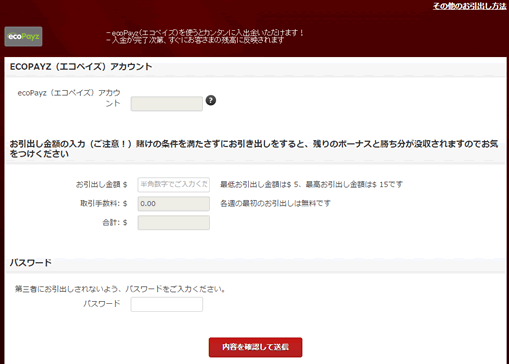Image resolution: width=509 pixels, height=364 pixels.
Task: Click the 取引手数料: $ label
Action: (104, 203)
